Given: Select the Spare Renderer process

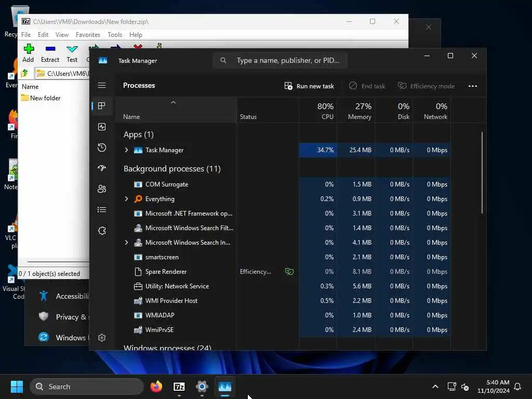Looking at the screenshot, I should (283, 271).
